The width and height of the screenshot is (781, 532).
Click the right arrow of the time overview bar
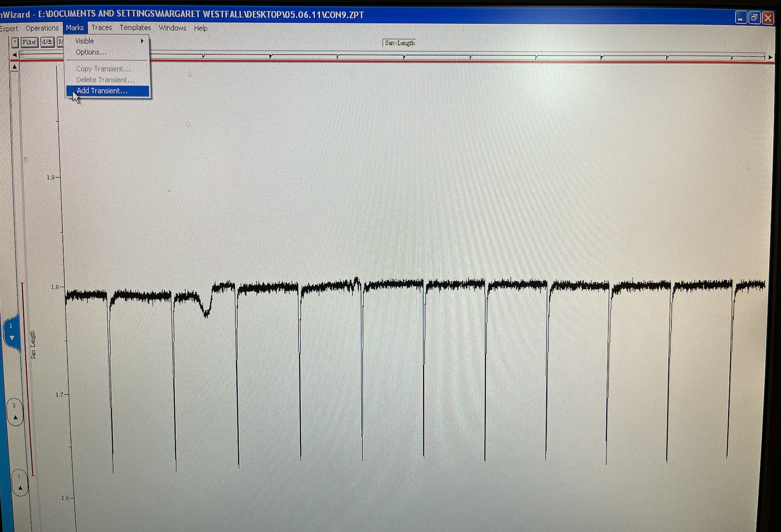[x=771, y=57]
